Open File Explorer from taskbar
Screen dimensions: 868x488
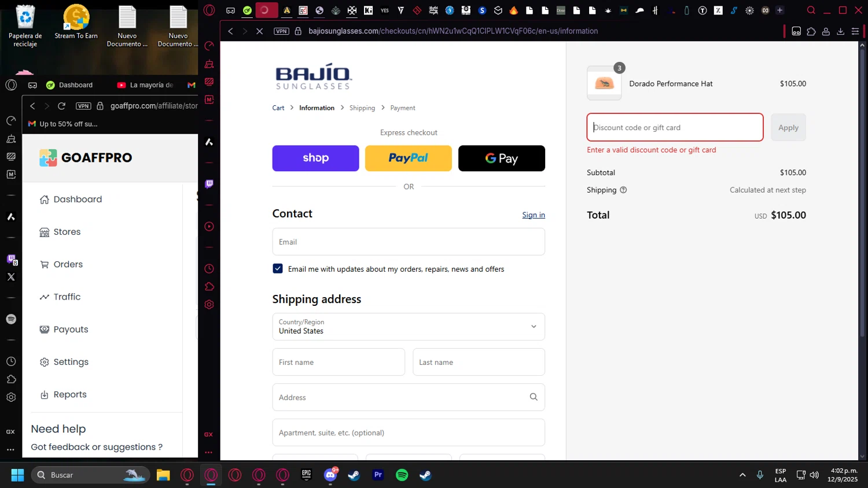(163, 475)
